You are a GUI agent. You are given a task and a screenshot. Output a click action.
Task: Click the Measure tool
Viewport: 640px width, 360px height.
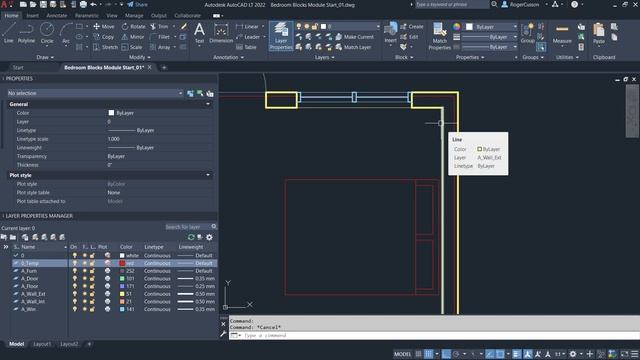[562, 33]
